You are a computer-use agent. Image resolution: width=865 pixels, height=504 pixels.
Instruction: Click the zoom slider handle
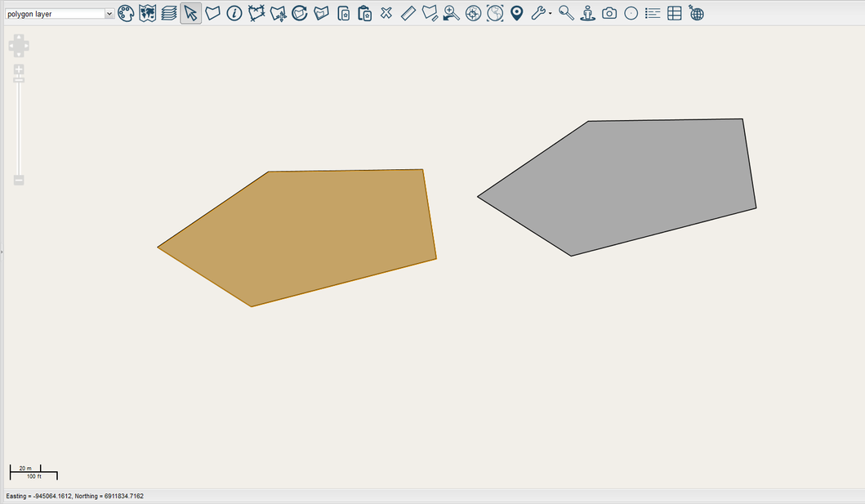click(x=19, y=79)
